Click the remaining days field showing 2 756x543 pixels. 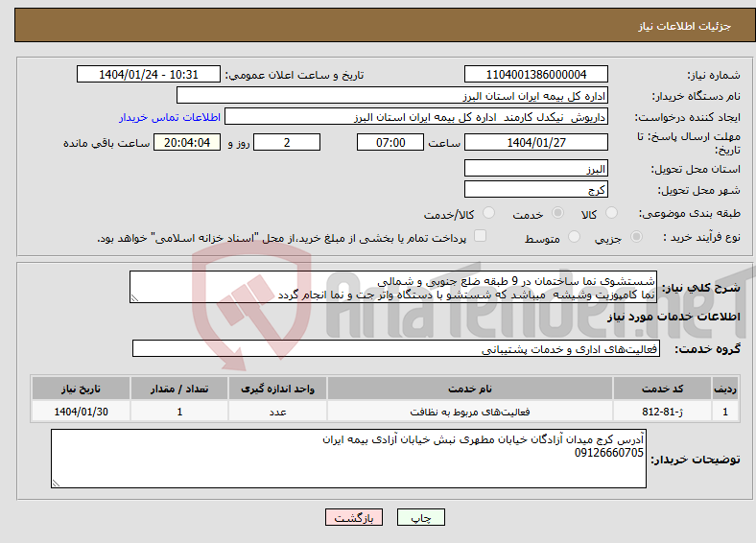pyautogui.click(x=287, y=142)
